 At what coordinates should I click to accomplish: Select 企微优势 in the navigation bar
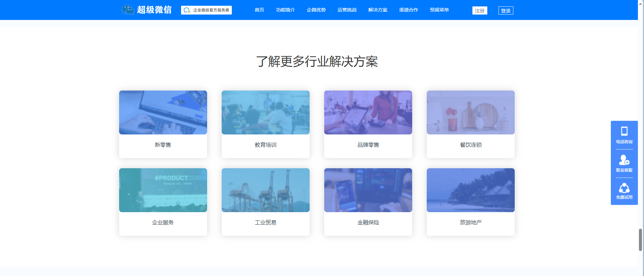[x=316, y=10]
